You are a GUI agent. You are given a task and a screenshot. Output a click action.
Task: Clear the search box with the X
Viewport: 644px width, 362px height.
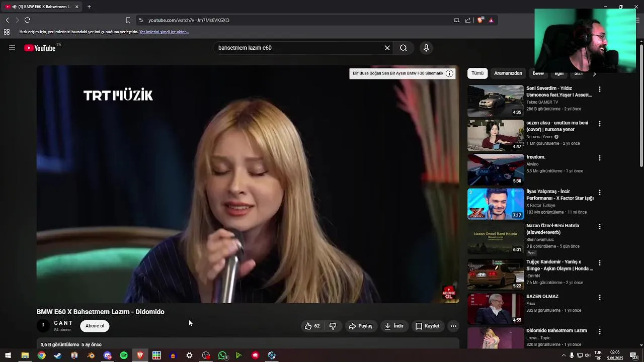[387, 48]
